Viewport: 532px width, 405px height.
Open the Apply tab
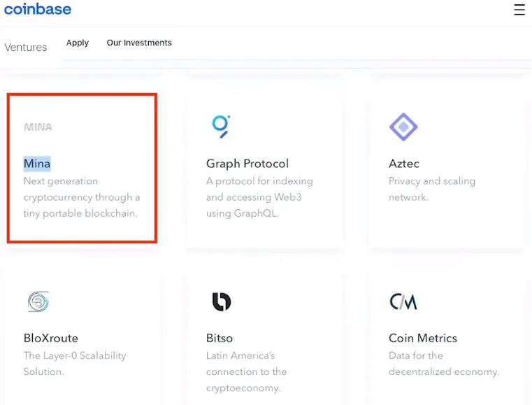78,43
